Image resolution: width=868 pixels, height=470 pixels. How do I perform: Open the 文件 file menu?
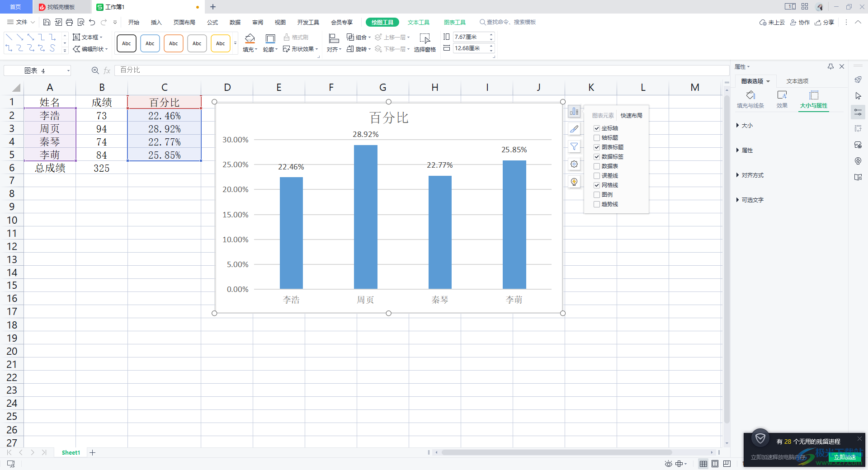[21, 22]
